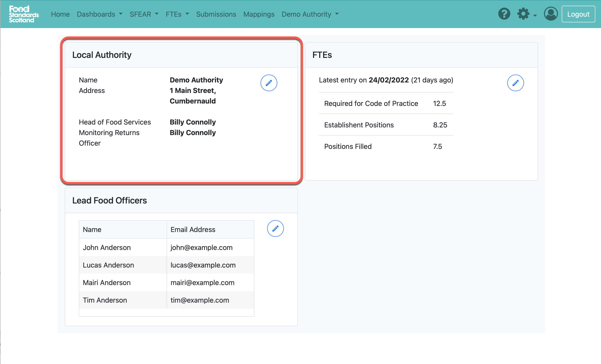This screenshot has height=364, width=601.
Task: Open the Mappings page
Action: pyautogui.click(x=259, y=14)
